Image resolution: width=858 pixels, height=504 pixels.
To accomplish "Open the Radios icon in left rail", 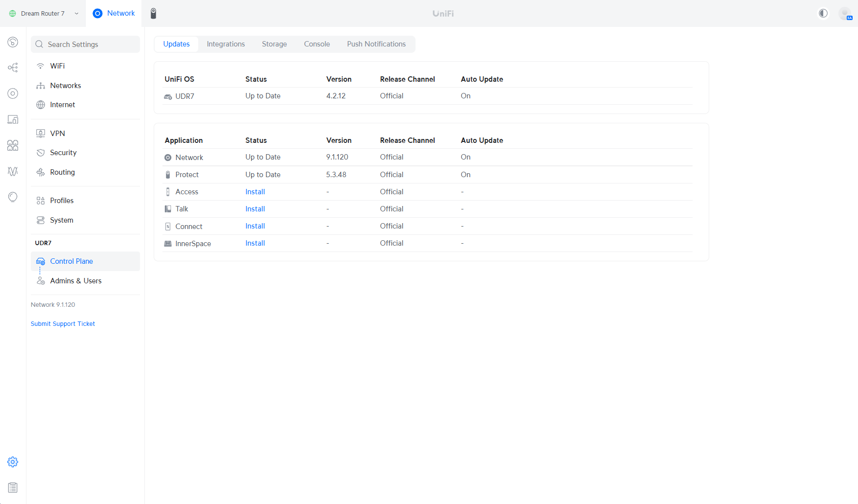I will pyautogui.click(x=13, y=171).
